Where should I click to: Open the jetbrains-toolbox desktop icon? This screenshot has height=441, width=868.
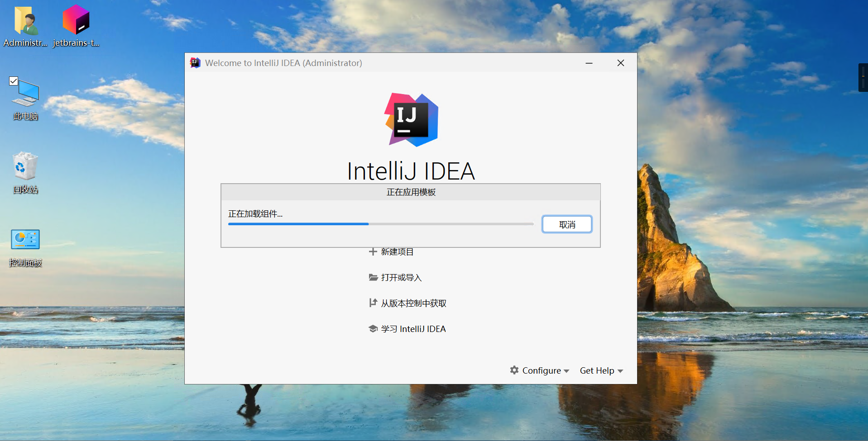pos(76,26)
